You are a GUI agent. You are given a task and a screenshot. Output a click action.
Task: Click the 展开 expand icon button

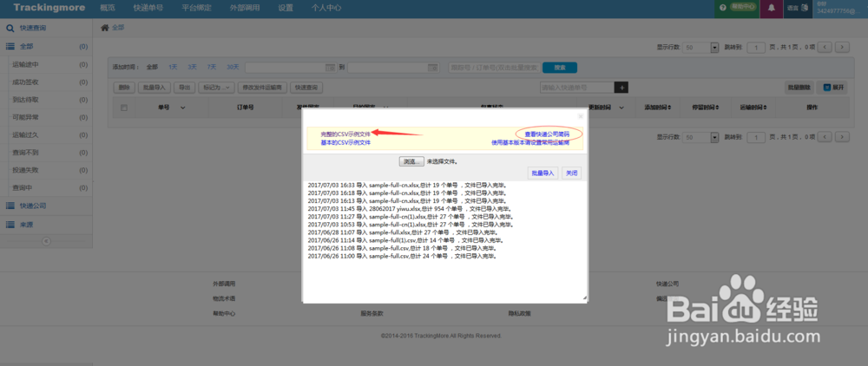[832, 88]
